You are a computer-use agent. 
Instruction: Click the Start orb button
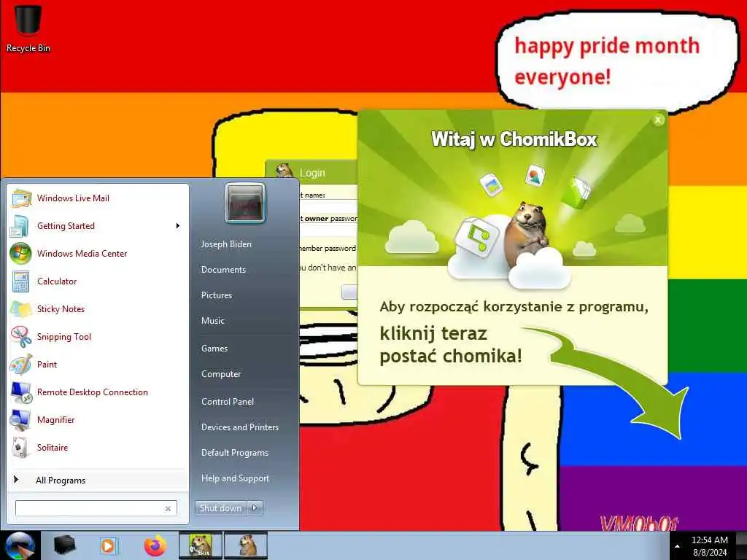click(19, 545)
